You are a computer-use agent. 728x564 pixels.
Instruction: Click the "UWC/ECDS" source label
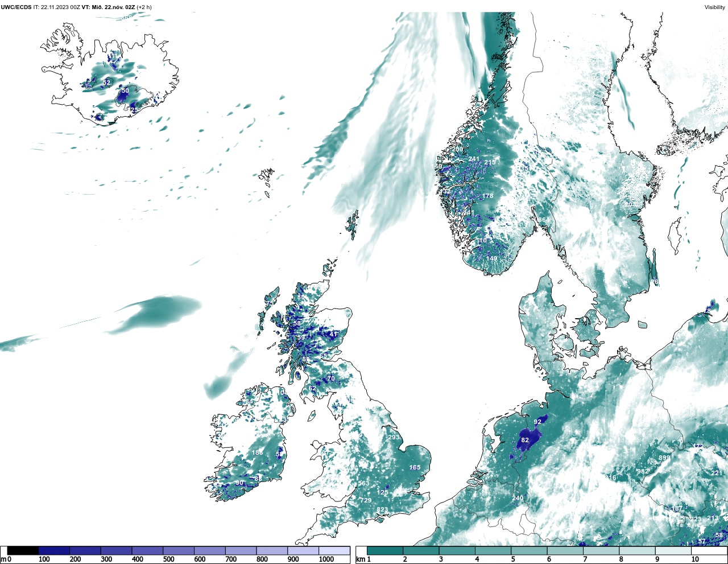(x=16, y=7)
